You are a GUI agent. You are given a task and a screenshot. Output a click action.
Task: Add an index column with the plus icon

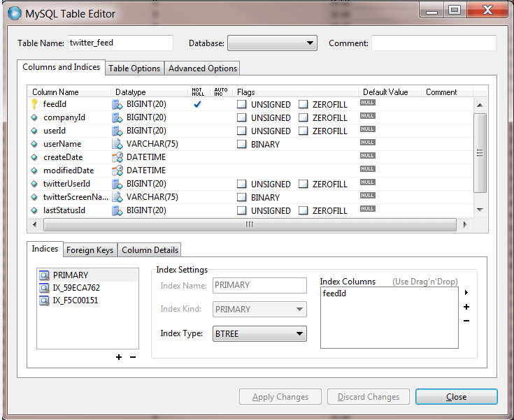click(466, 307)
